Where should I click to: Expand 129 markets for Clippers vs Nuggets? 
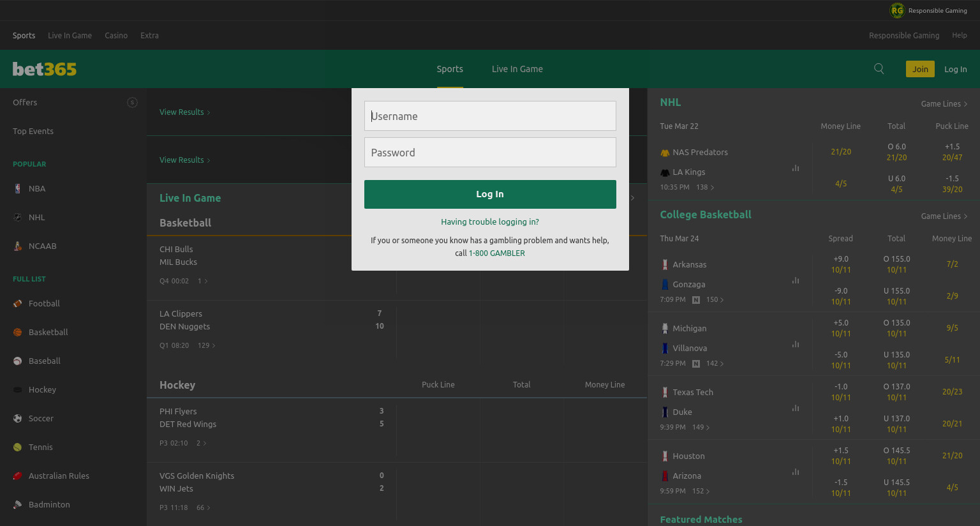[207, 345]
